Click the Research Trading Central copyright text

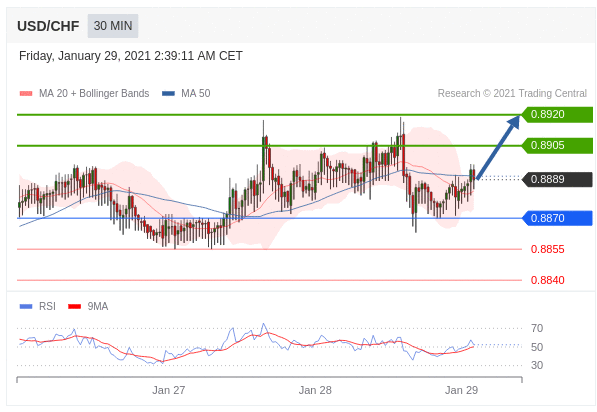coord(512,93)
